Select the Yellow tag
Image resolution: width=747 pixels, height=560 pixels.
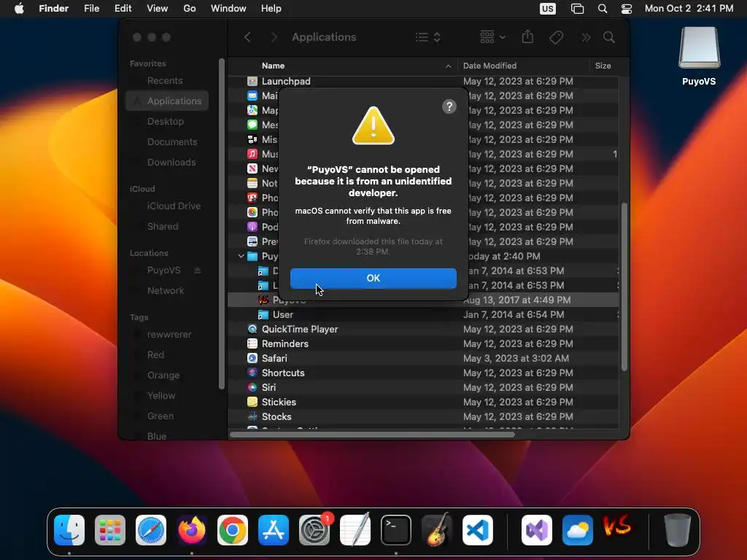click(x=161, y=396)
